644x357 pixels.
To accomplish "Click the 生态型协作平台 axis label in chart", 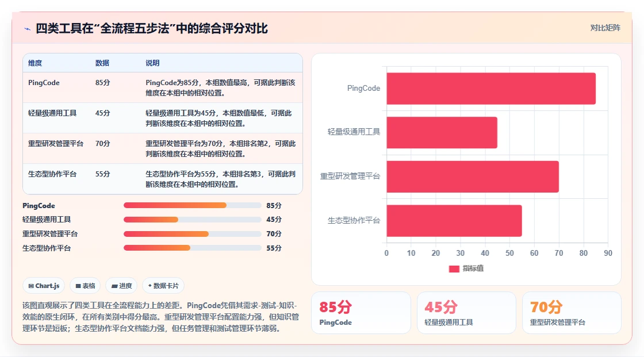I will point(354,221).
